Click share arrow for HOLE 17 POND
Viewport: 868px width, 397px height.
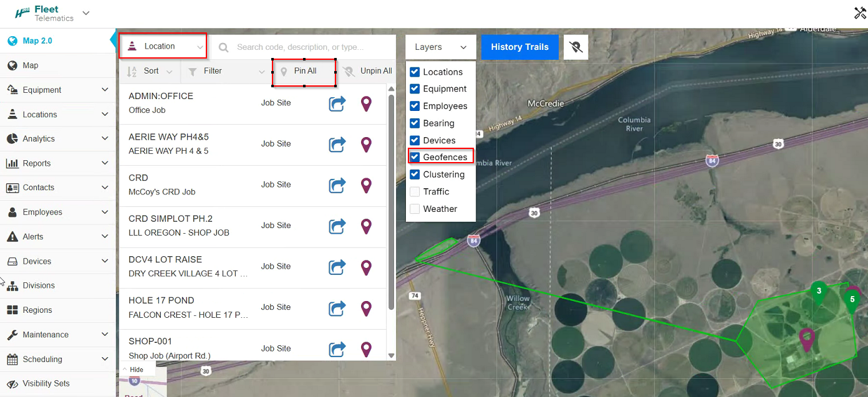(337, 308)
